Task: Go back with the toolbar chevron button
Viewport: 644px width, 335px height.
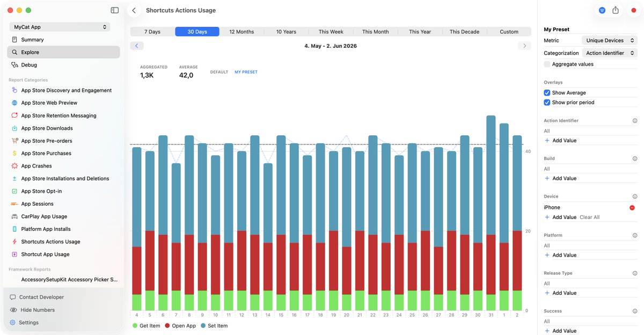Action: click(134, 10)
